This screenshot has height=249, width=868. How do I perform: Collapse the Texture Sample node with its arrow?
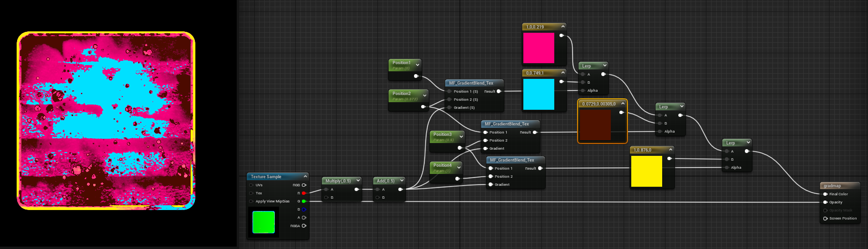point(305,176)
